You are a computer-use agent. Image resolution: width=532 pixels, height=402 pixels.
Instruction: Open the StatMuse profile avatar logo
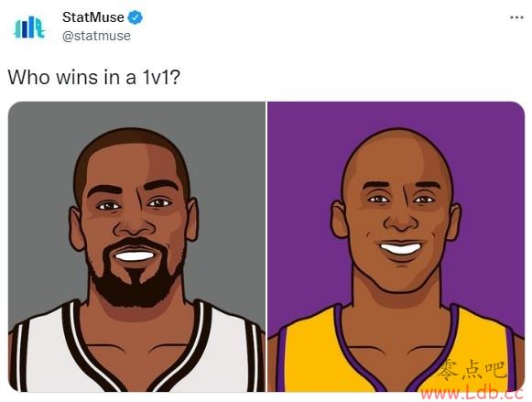tap(29, 27)
